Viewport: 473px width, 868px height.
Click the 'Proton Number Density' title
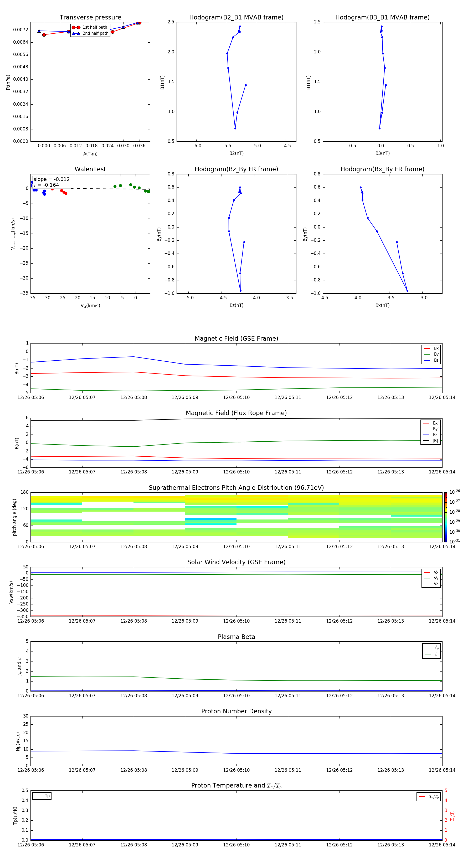[x=236, y=711]
